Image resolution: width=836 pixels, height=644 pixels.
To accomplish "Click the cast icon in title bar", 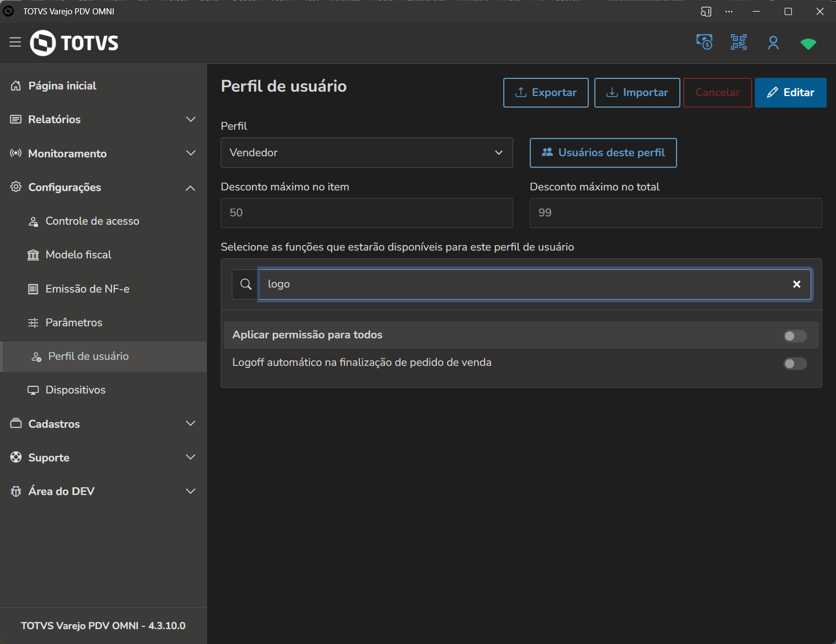I will click(x=706, y=12).
